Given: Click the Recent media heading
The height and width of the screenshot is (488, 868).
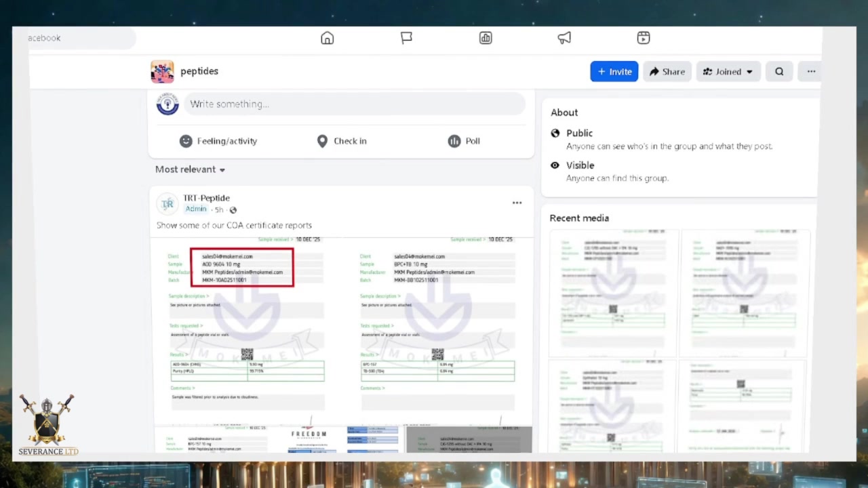Looking at the screenshot, I should coord(579,218).
